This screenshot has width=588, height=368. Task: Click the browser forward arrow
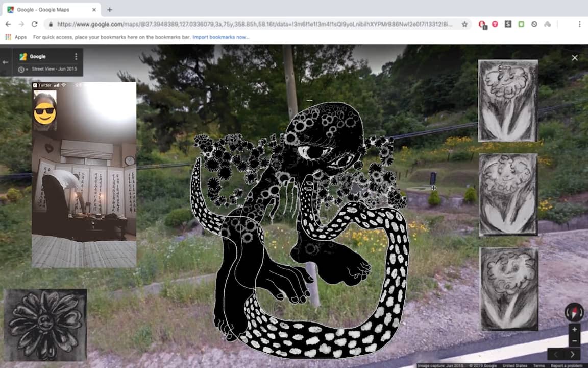click(21, 24)
